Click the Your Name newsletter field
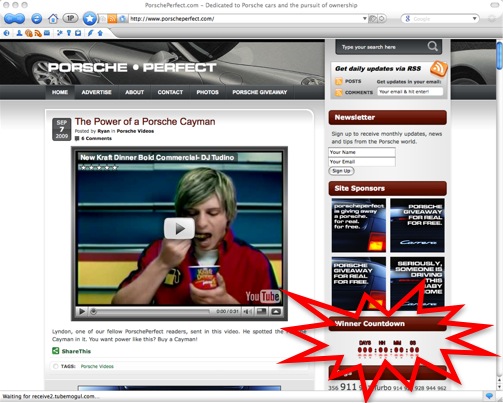 coord(362,152)
